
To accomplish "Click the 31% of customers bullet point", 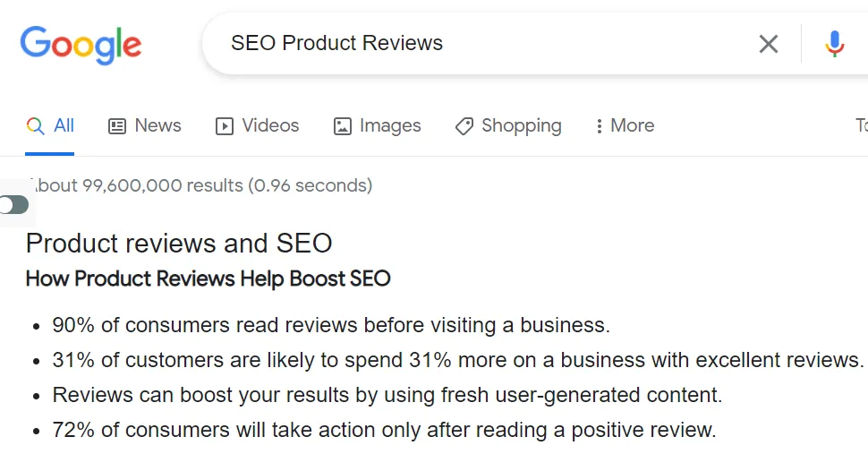I will pyautogui.click(x=458, y=360).
